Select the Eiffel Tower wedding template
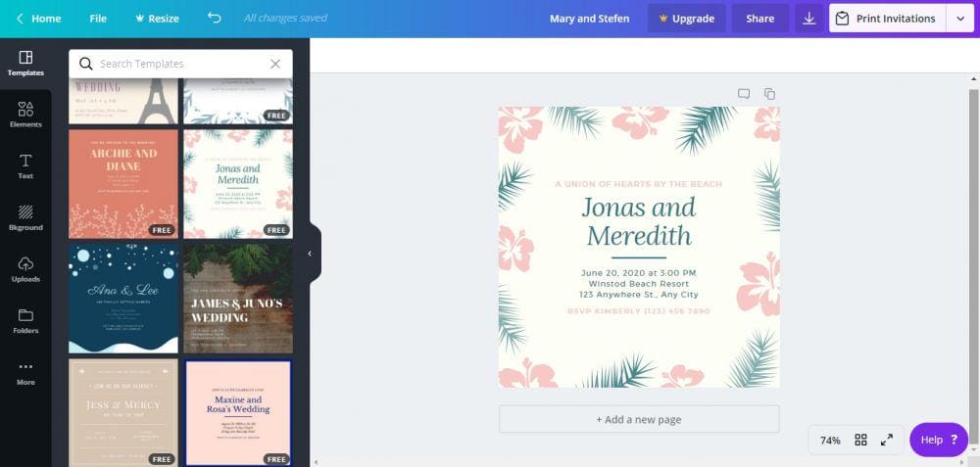This screenshot has height=467, width=980. point(123,101)
